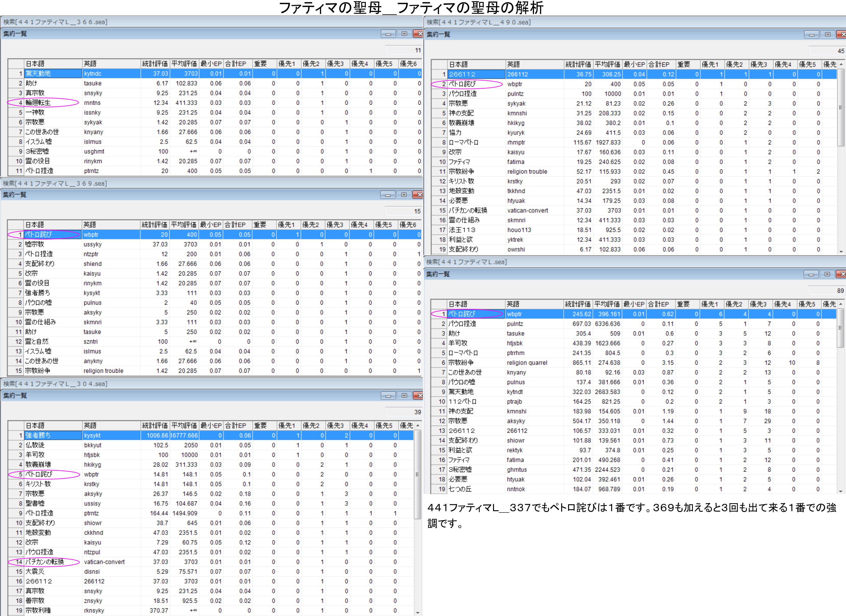This screenshot has height=616, width=846.
Task: Sort 441ファティマL.sea table by 統計評価 column
Action: pyautogui.click(x=578, y=304)
